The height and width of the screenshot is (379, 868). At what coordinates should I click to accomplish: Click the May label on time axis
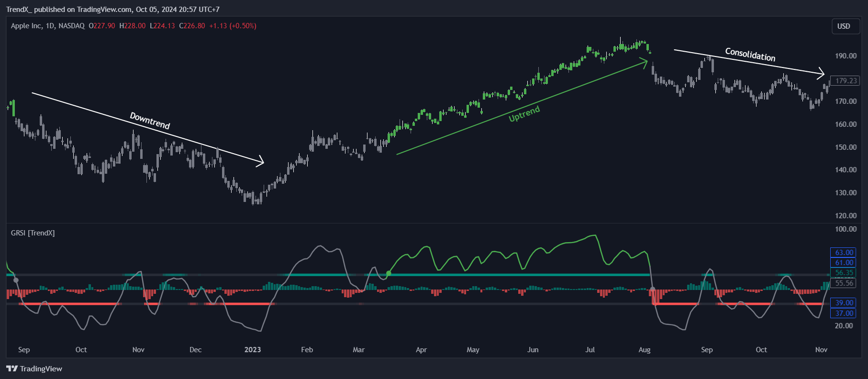click(473, 349)
